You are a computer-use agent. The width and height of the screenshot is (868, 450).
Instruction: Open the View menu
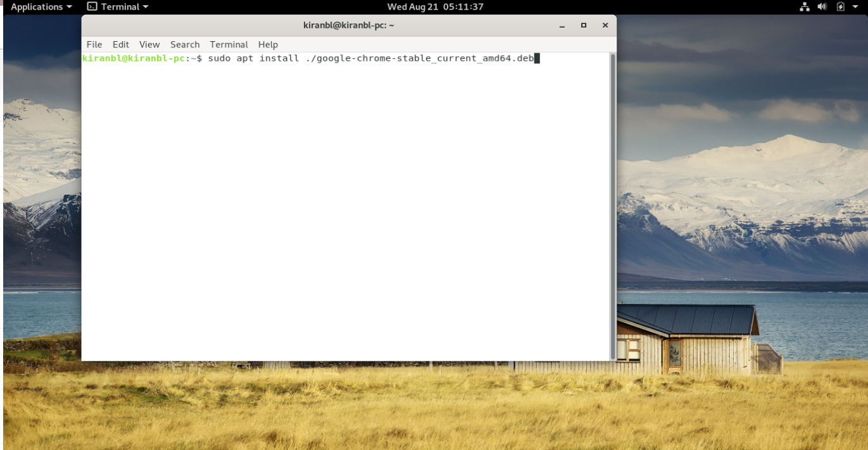pyautogui.click(x=149, y=44)
